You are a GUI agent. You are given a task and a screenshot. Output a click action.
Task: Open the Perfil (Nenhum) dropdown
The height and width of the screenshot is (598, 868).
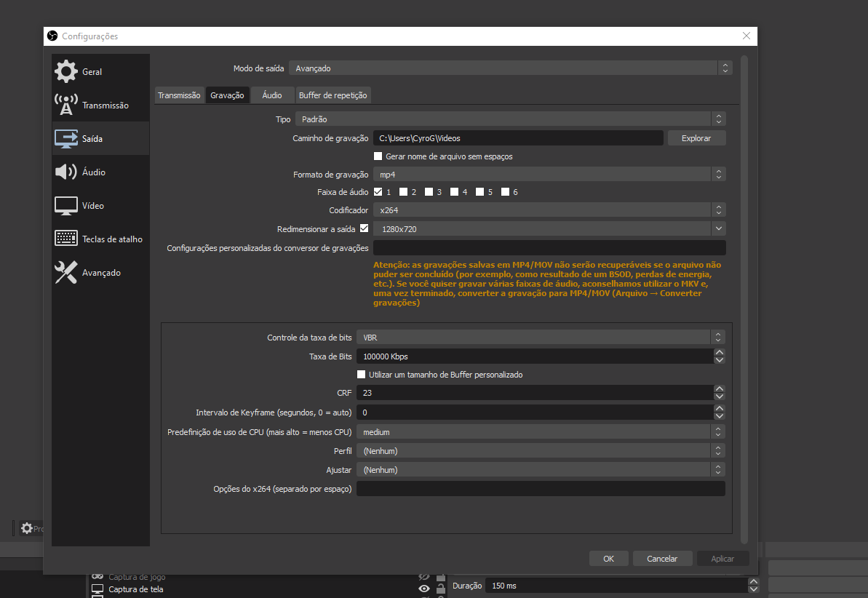point(541,451)
